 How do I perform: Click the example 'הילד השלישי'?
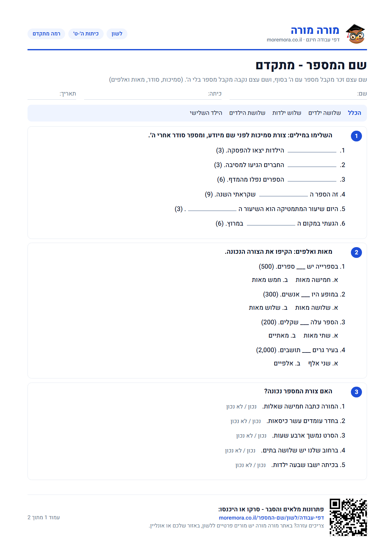click(x=206, y=113)
